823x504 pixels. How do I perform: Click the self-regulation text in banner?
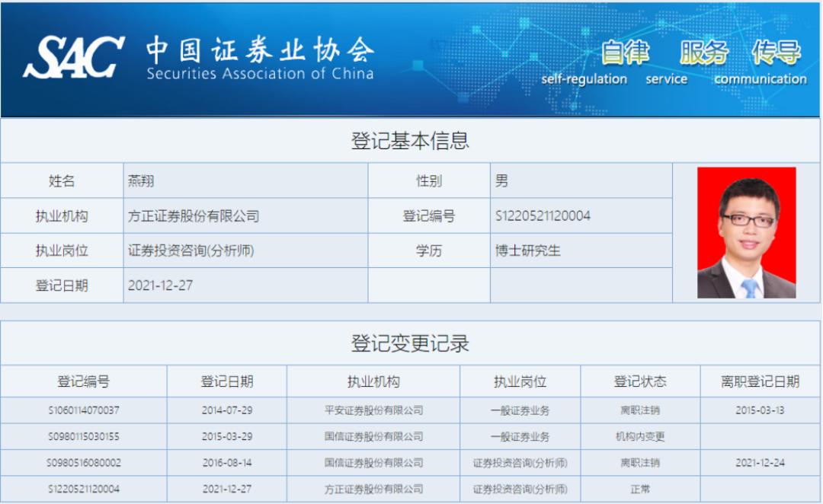point(584,79)
